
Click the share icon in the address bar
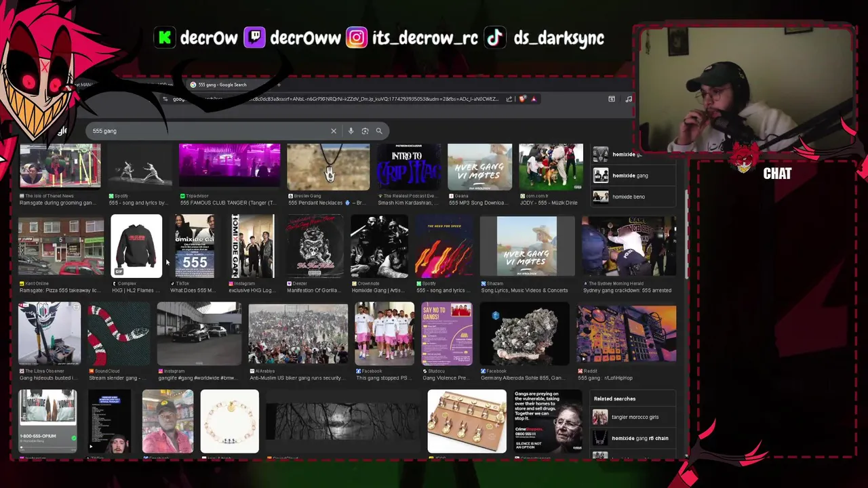[x=509, y=99]
